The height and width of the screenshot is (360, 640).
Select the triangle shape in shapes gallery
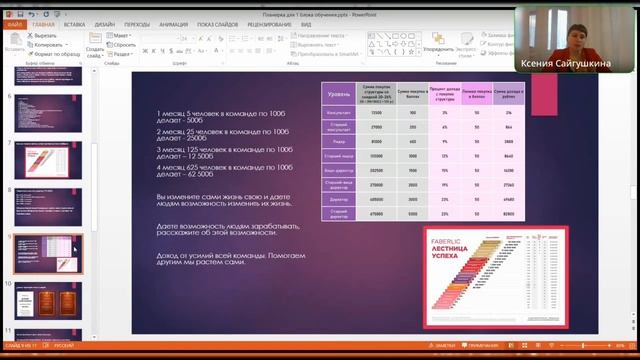click(372, 44)
